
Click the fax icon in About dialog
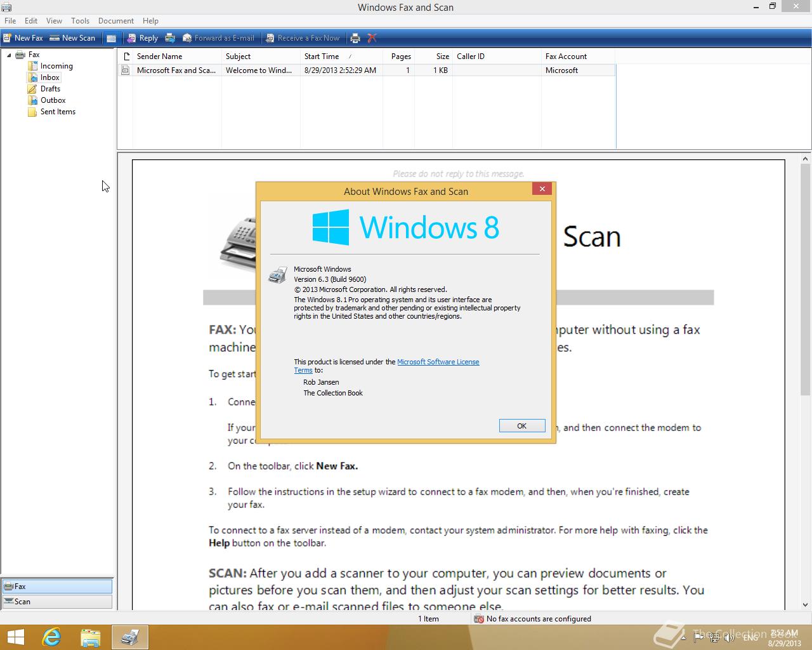277,275
